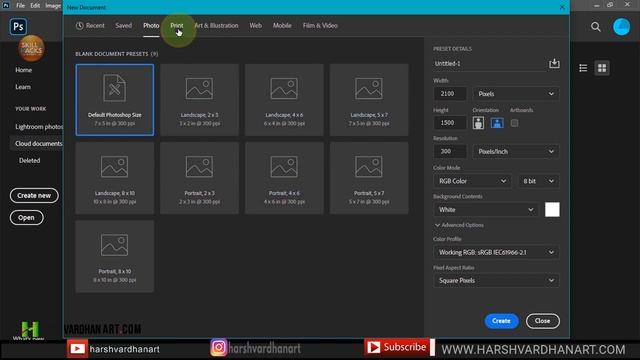Close the New Document dialog with X
This screenshot has height=360, width=640.
[562, 7]
